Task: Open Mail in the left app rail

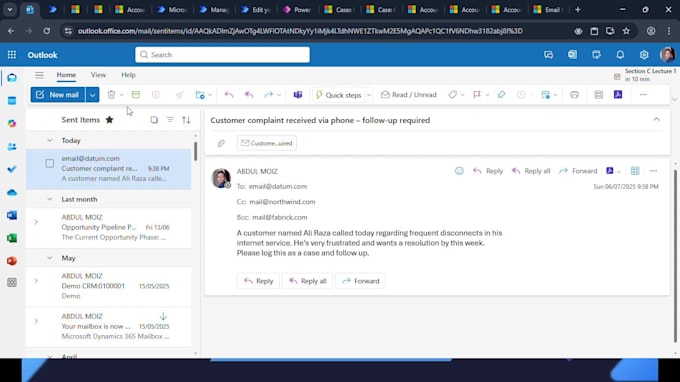Action: tap(12, 78)
